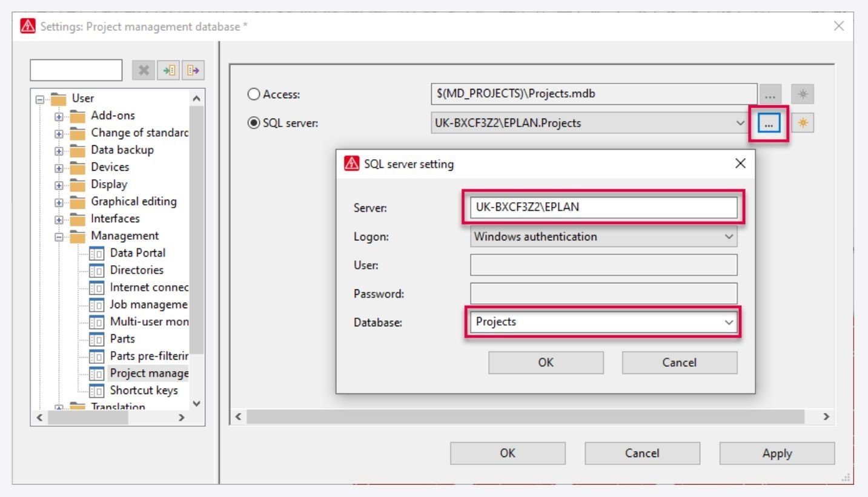Open the SQL server connection combo dropdown
This screenshot has height=497, width=868.
point(740,122)
